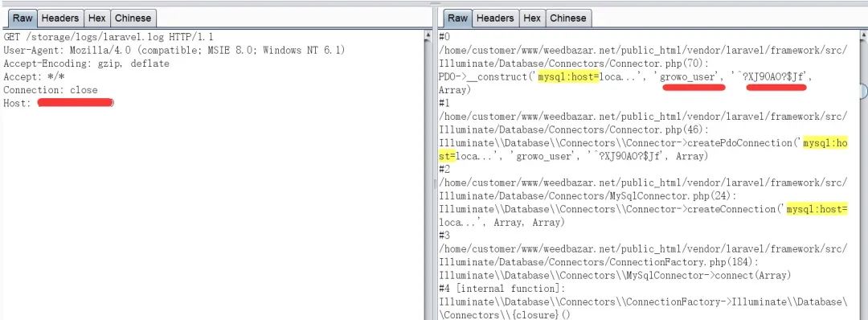The image size is (868, 320).
Task: Click the #2 stack frame marker
Action: click(x=444, y=170)
